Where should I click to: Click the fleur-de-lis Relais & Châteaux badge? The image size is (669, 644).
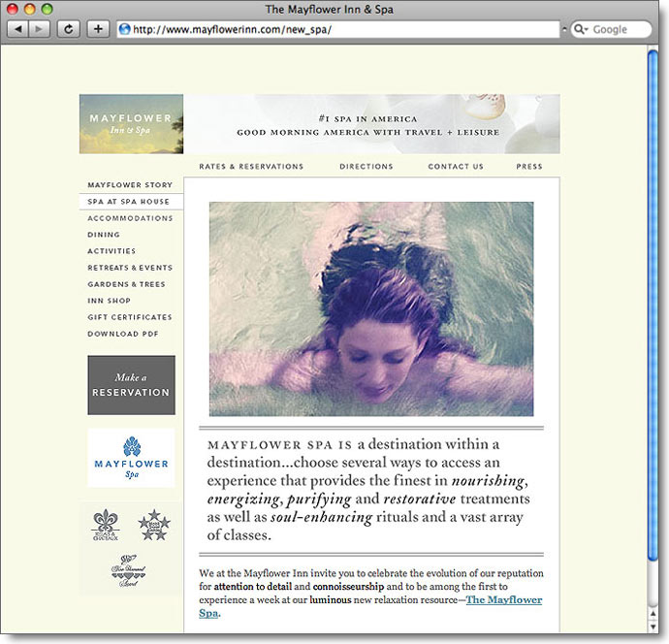[106, 525]
